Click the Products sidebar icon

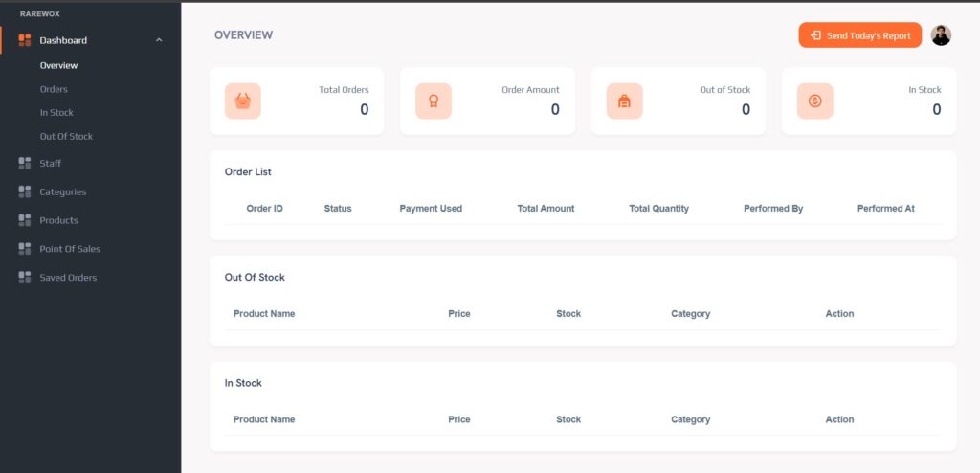25,220
